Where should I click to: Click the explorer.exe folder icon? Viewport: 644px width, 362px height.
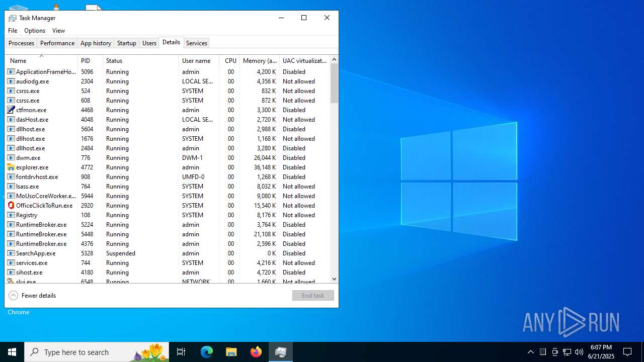coord(11,167)
